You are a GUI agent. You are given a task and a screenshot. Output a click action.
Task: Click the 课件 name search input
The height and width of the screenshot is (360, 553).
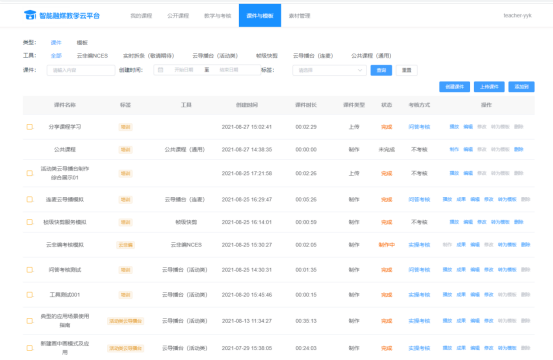tap(81, 70)
